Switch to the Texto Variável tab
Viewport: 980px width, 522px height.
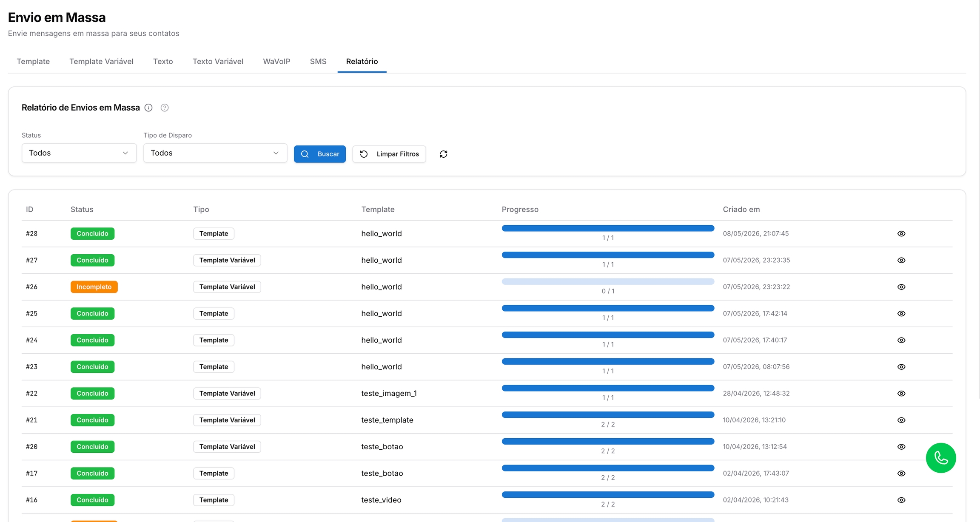(218, 61)
